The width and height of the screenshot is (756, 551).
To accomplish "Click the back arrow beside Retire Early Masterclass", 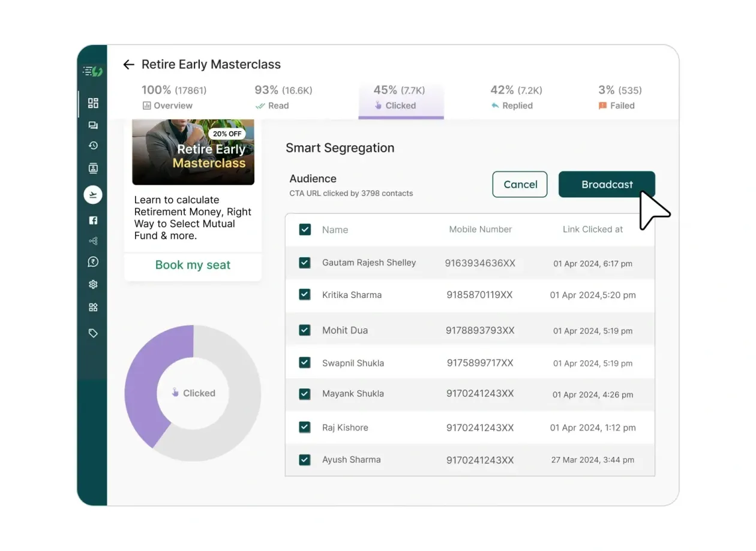I will coord(128,64).
